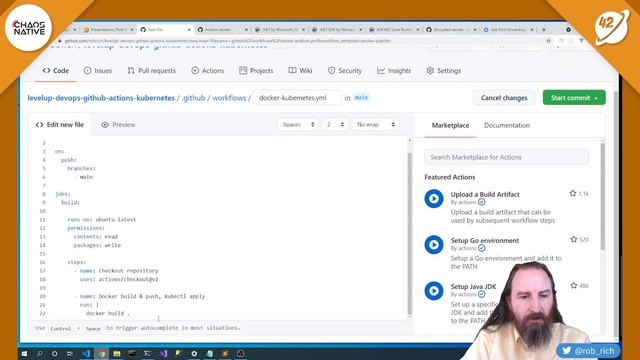The image size is (640, 360).
Task: Click the Cortana circle taskbar icon
Action: 54,353
